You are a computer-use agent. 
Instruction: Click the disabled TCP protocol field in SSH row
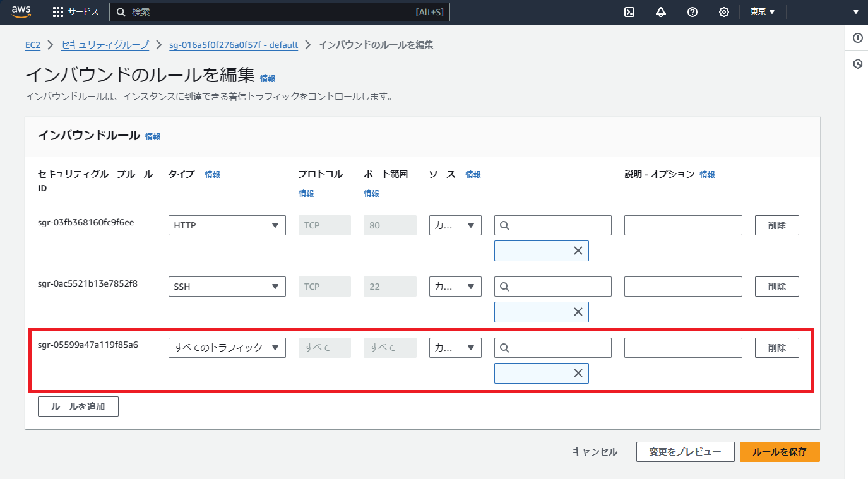(x=324, y=287)
